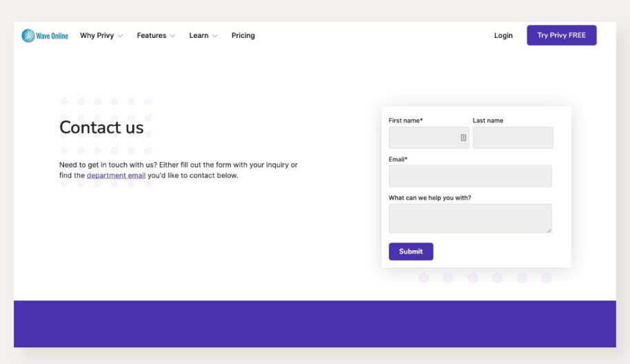
Task: Click the Wave Online logo
Action: tap(45, 36)
